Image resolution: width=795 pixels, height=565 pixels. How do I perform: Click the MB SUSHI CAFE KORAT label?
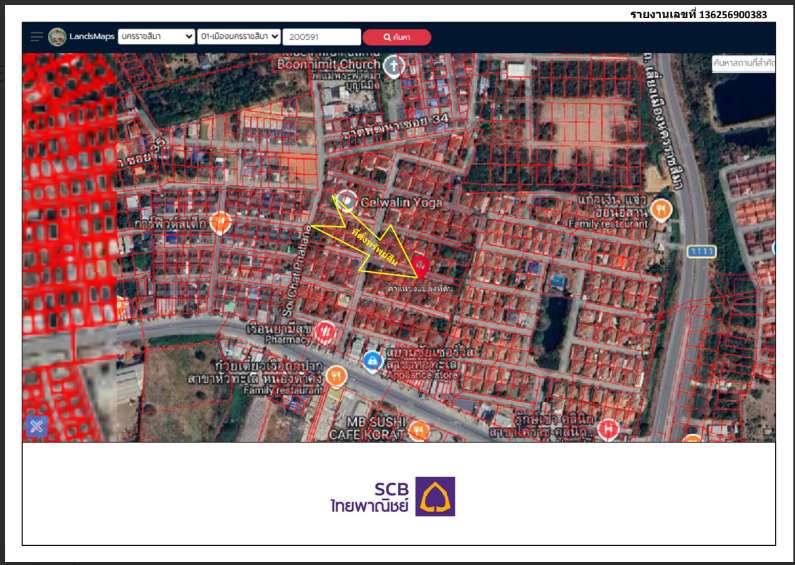coord(367,429)
